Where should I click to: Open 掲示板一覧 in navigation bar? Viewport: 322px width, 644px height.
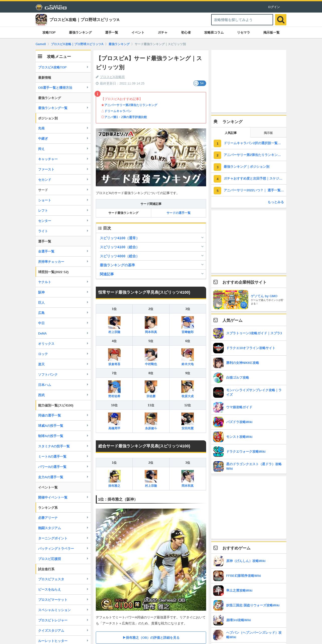pos(271,33)
